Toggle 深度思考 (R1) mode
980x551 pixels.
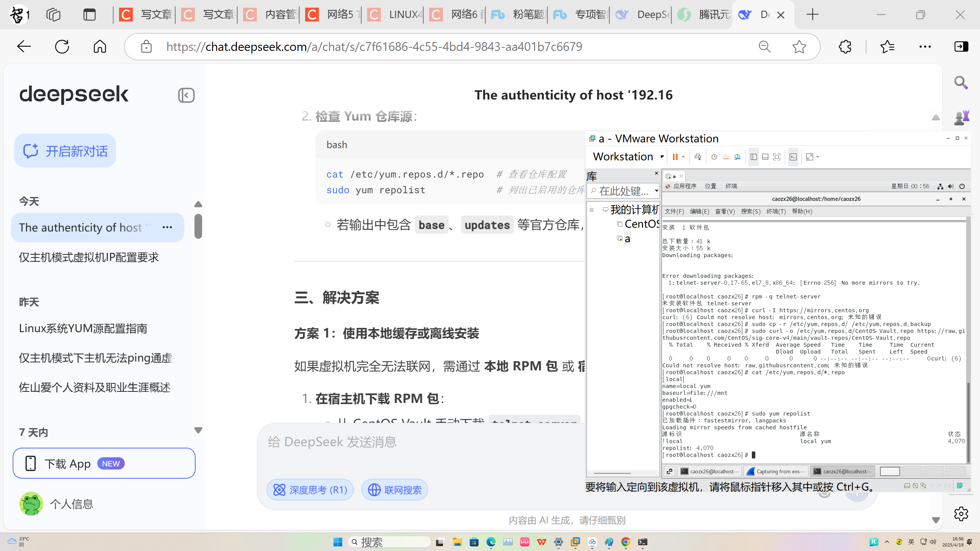coord(310,490)
